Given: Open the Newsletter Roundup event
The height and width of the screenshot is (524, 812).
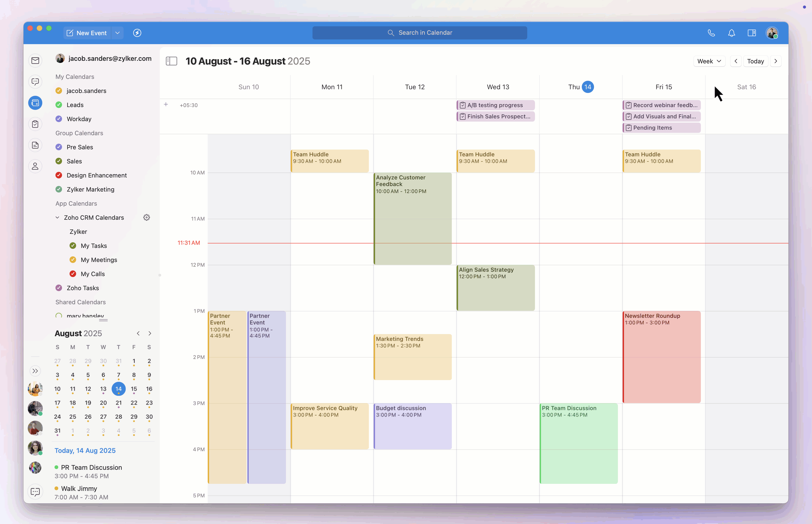Looking at the screenshot, I should [x=661, y=357].
